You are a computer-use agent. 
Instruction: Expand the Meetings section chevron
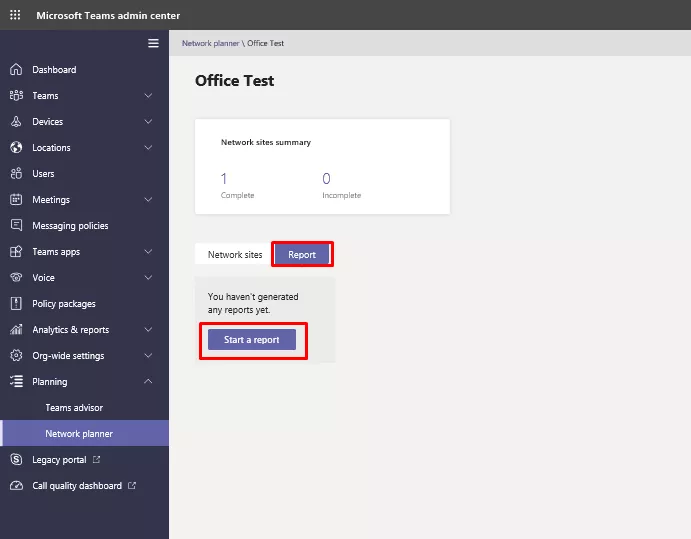click(148, 200)
